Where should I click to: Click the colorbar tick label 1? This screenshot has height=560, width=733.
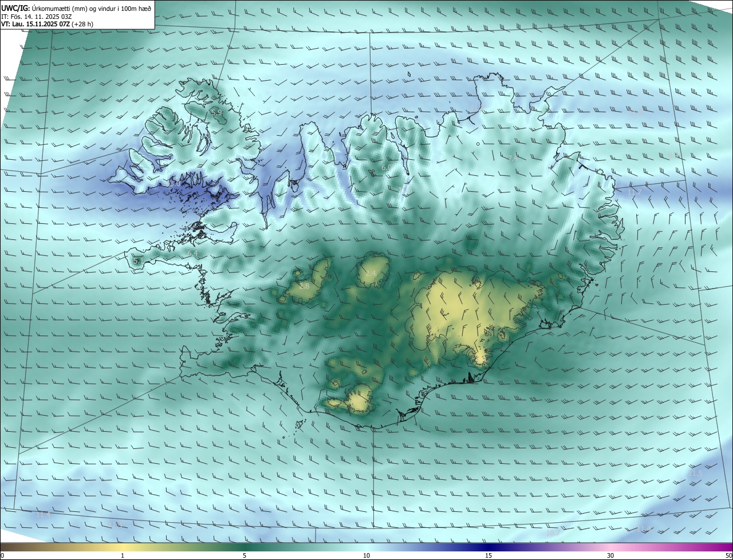pyautogui.click(x=123, y=556)
